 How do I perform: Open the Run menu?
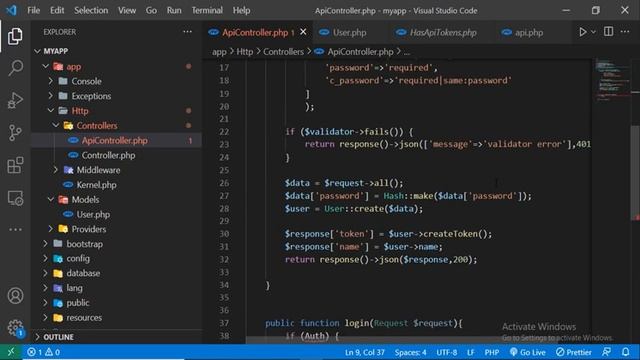(174, 10)
